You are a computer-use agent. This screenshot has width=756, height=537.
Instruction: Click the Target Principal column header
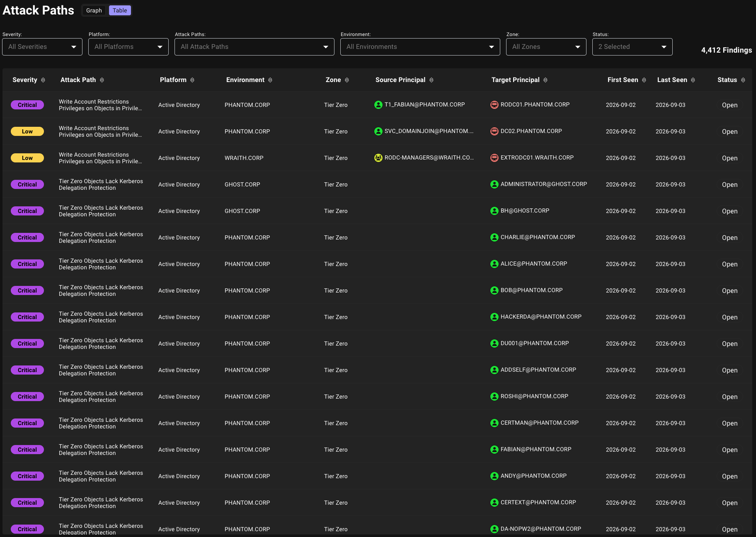[516, 80]
